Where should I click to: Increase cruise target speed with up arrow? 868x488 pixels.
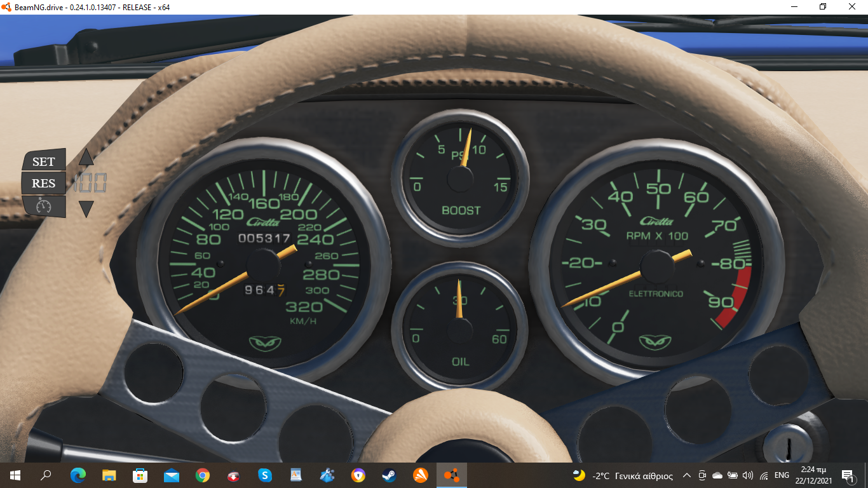[x=86, y=157]
